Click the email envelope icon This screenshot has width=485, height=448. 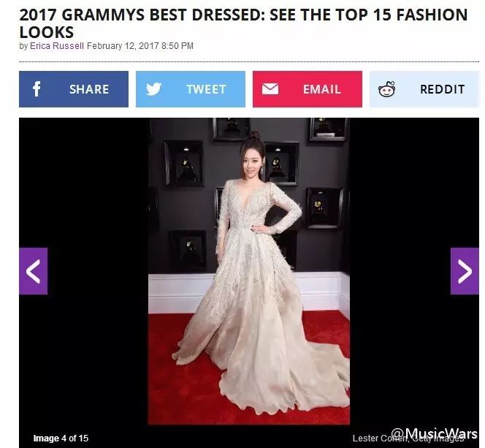[x=270, y=89]
